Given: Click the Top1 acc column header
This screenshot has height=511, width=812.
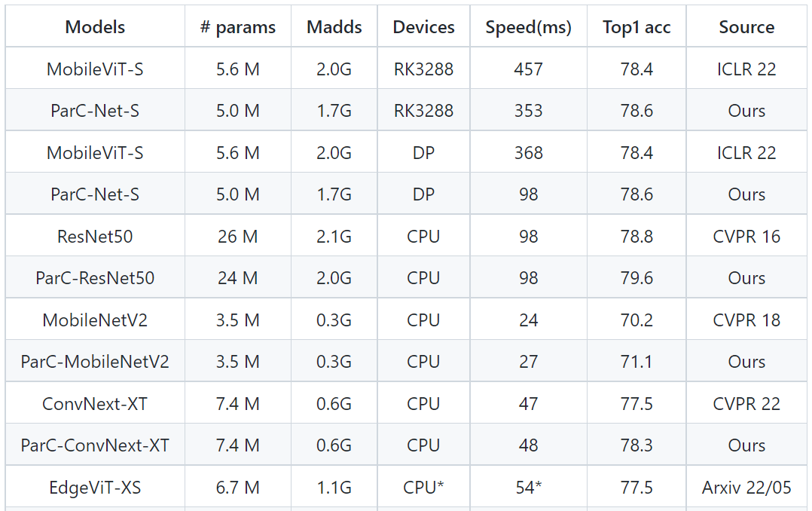Looking at the screenshot, I should [637, 27].
